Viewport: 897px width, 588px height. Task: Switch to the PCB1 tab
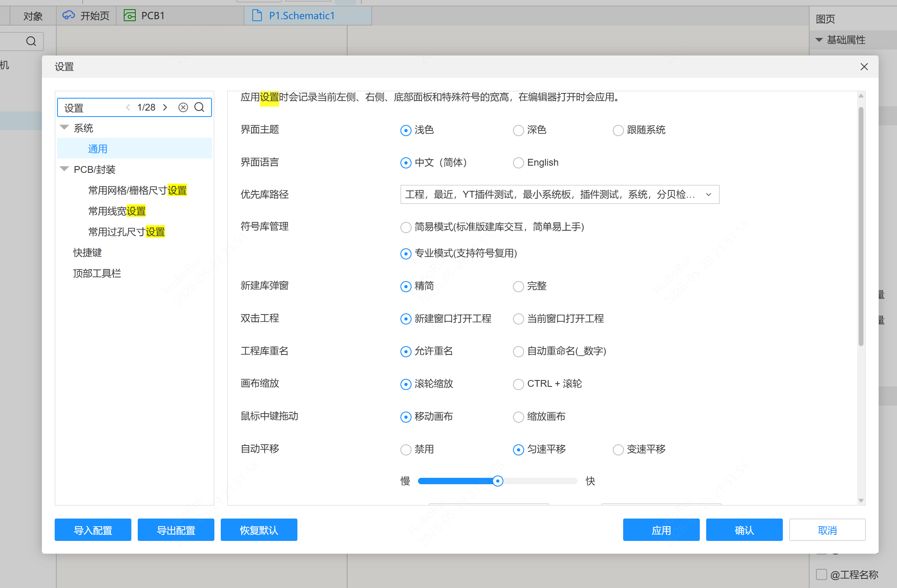click(180, 16)
